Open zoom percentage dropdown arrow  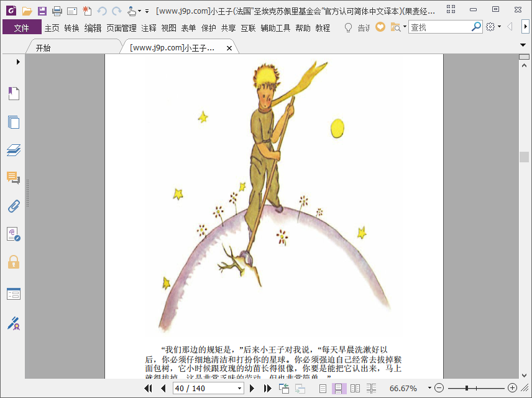[x=429, y=388]
